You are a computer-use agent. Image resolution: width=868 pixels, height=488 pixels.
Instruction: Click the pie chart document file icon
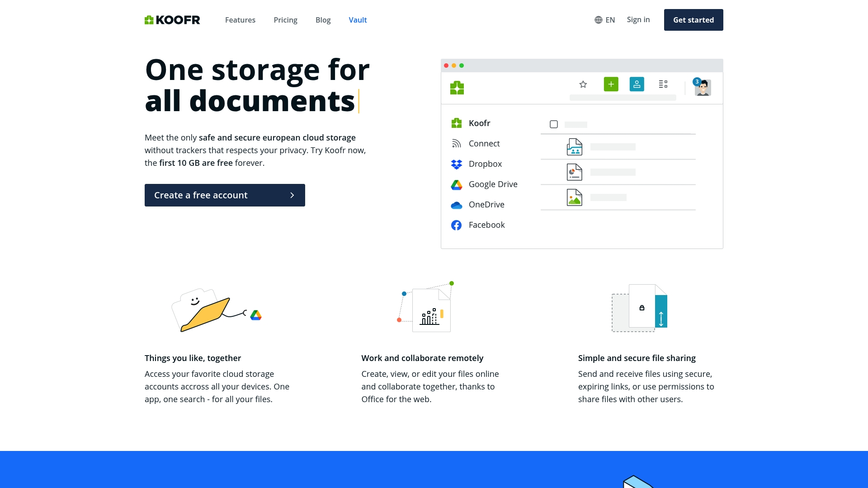[575, 172]
